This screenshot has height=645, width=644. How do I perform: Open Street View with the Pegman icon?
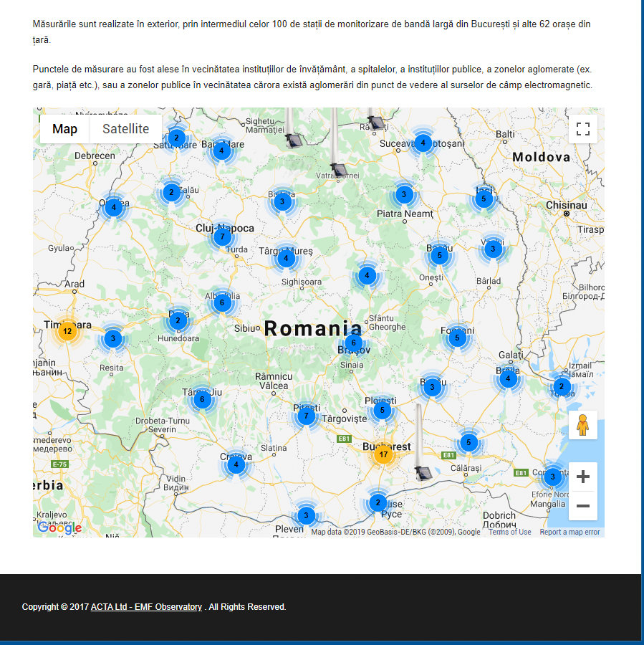pyautogui.click(x=582, y=425)
